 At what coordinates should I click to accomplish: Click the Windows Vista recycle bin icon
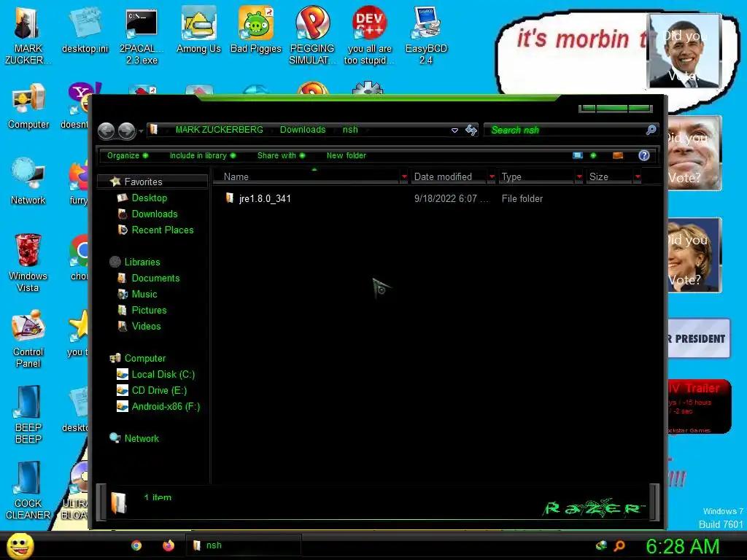[x=28, y=262]
